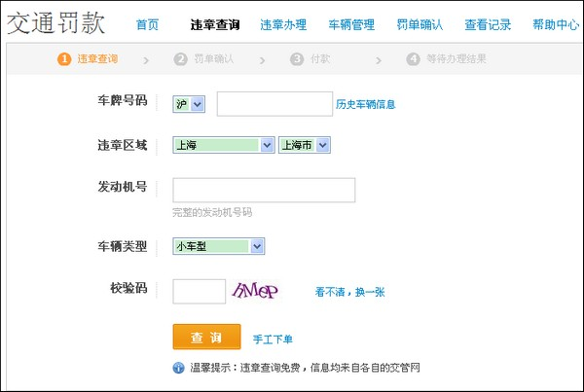
Task: Click the 手工下单 link
Action: click(x=273, y=339)
